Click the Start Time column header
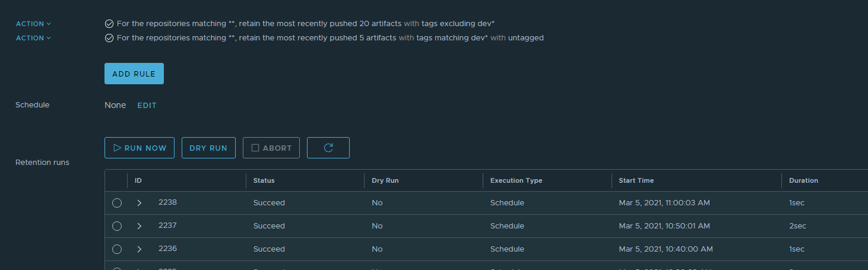This screenshot has height=270, width=868. [x=636, y=180]
